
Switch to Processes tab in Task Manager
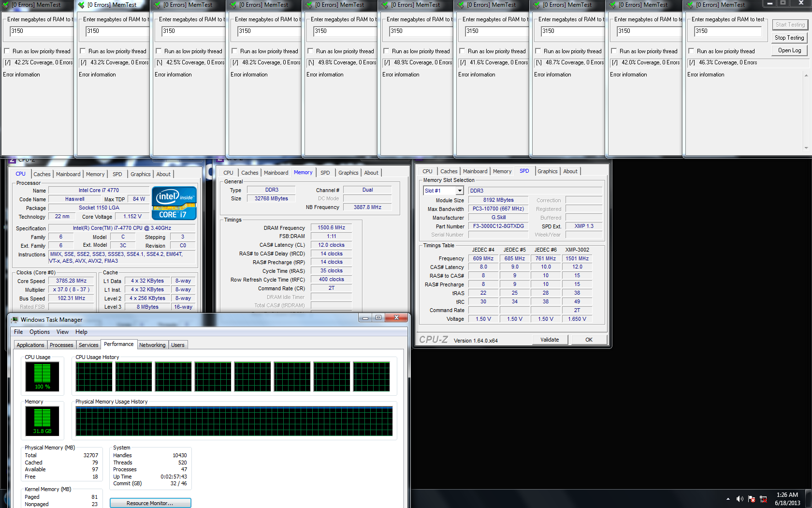61,345
